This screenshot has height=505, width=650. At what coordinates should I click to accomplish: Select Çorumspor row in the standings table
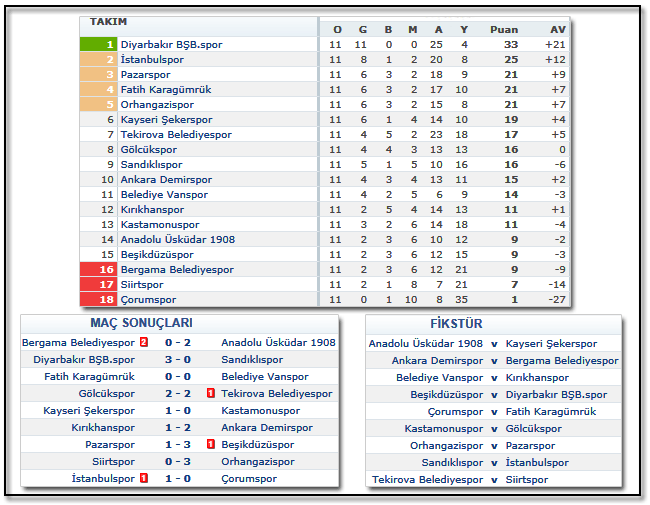[x=148, y=299]
